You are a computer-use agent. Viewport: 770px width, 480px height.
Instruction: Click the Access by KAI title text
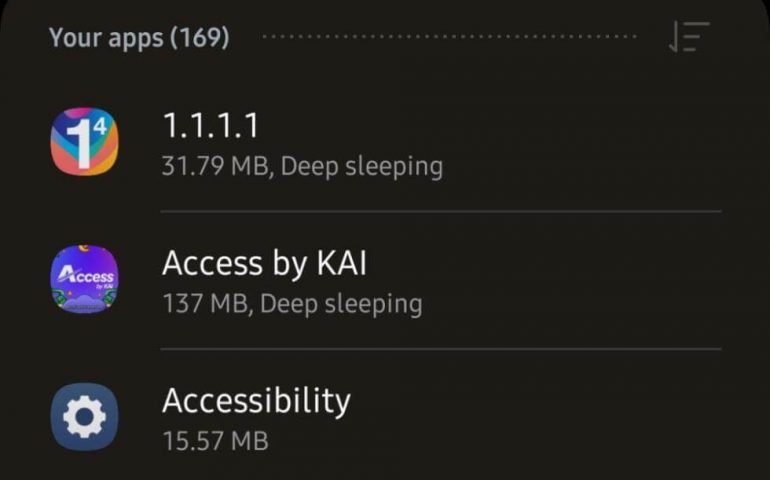tap(264, 264)
